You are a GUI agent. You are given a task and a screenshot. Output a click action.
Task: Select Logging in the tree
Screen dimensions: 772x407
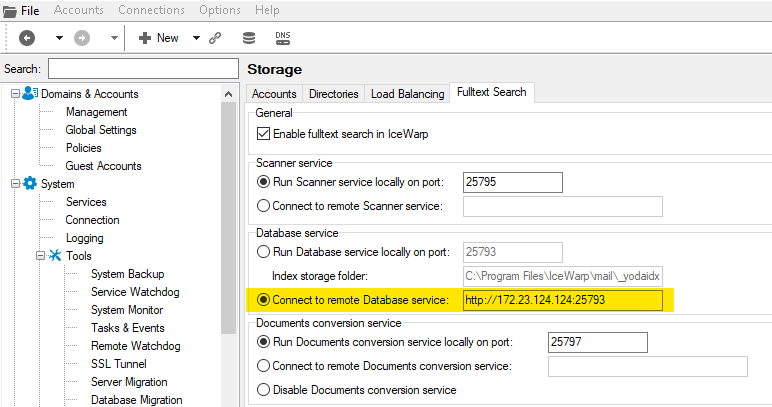click(x=85, y=238)
